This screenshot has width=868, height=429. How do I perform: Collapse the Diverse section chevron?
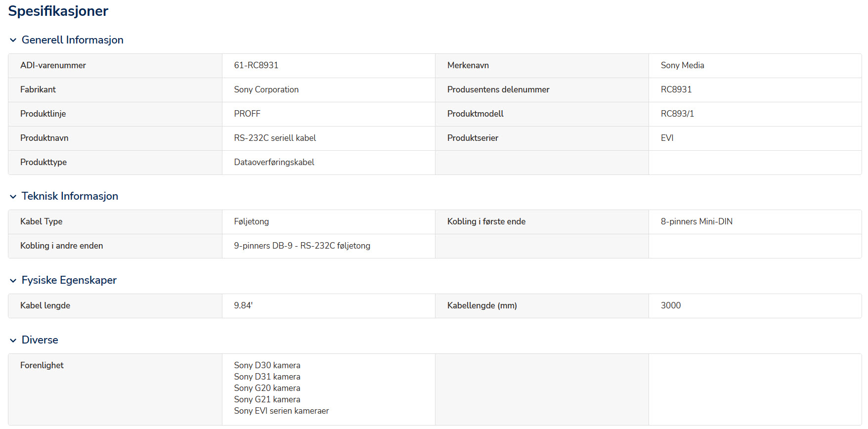tap(13, 340)
